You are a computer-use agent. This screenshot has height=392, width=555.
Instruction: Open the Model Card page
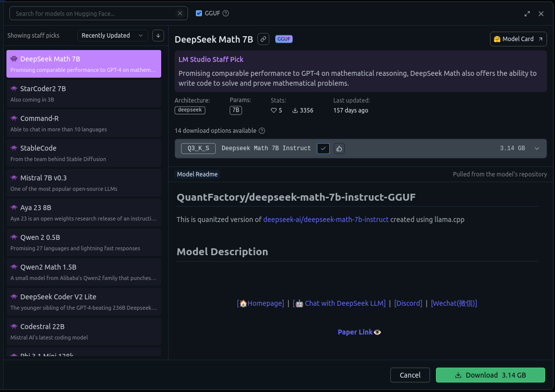(x=518, y=39)
